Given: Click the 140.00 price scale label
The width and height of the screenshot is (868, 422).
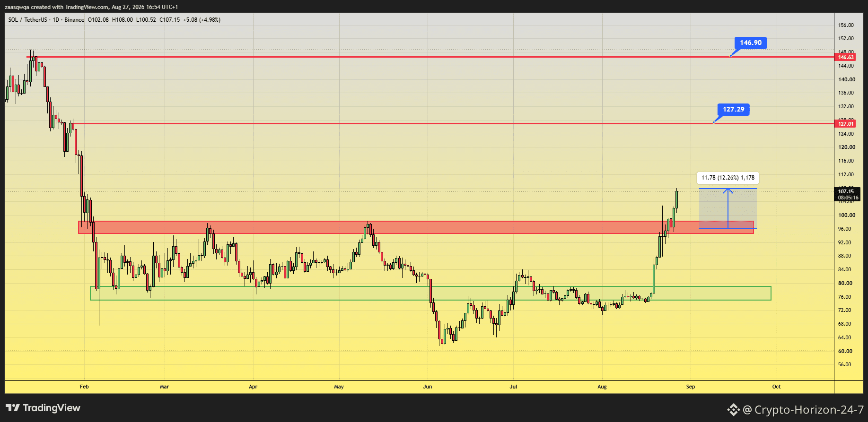Looking at the screenshot, I should 846,79.
